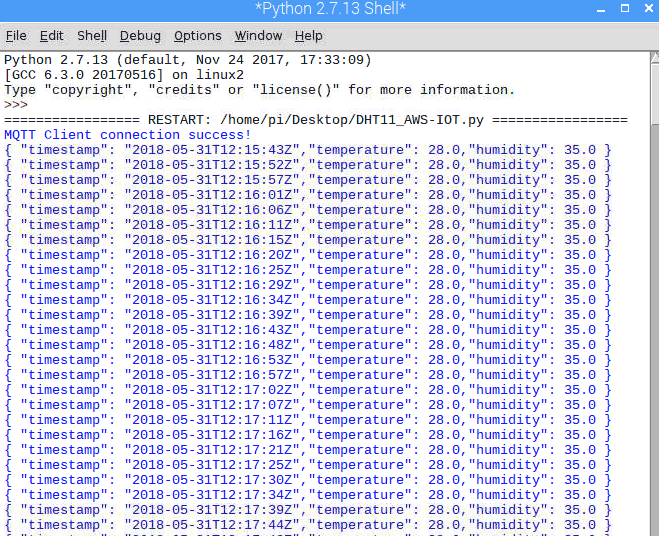Open the Options menu
This screenshot has width=659, height=536.
coord(198,36)
